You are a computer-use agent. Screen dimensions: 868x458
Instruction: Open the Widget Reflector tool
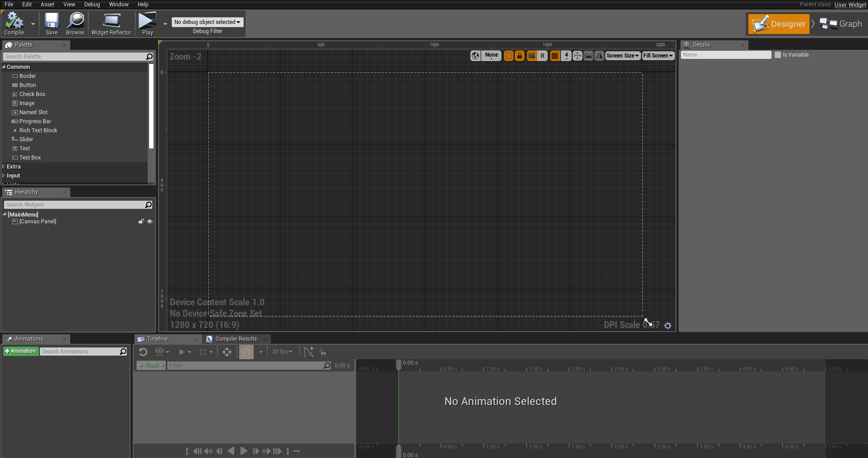pyautogui.click(x=111, y=24)
